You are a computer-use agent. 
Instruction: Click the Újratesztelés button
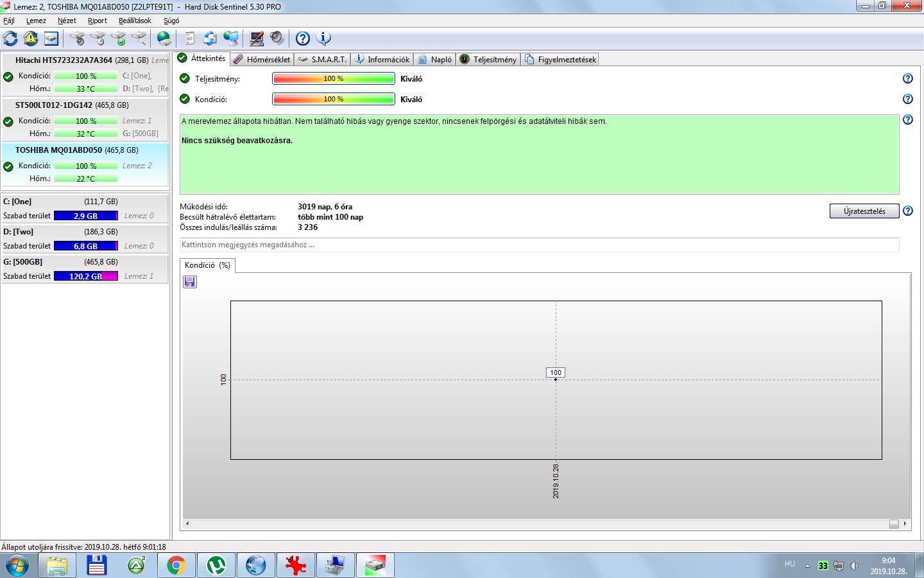point(864,211)
